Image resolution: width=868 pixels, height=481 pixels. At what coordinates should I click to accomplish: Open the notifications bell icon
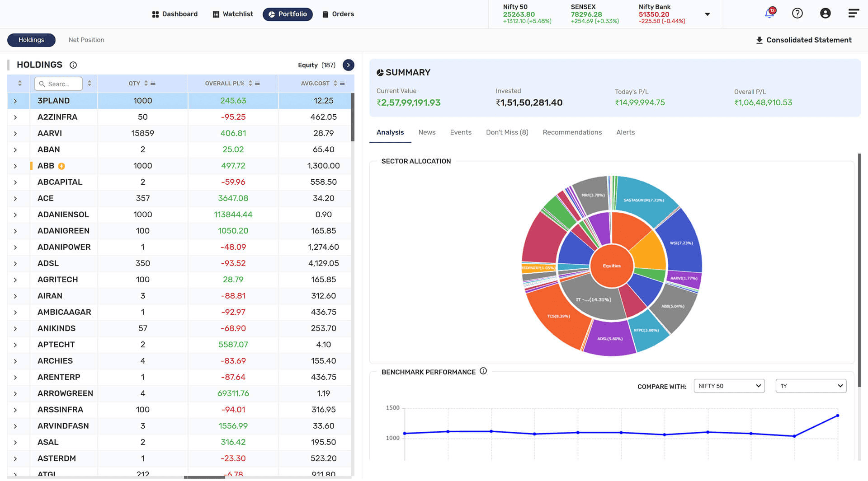coord(770,13)
